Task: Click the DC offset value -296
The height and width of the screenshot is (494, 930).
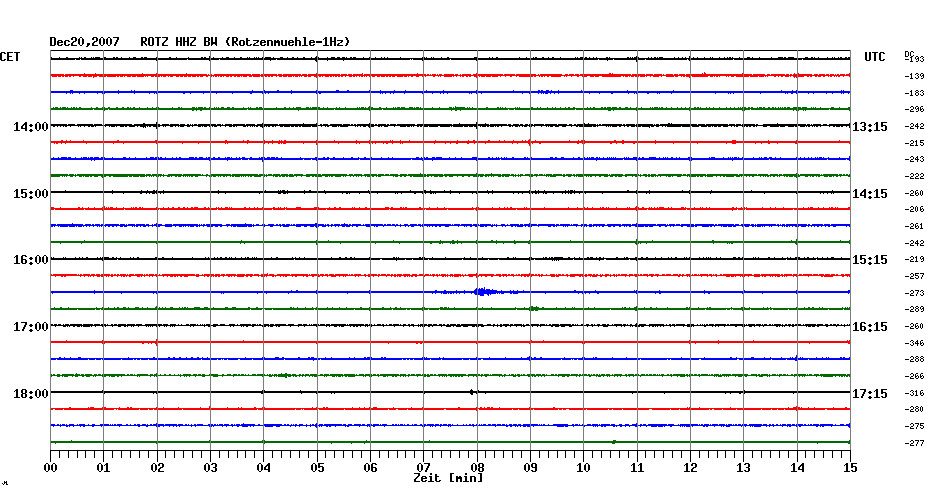Action: [914, 109]
